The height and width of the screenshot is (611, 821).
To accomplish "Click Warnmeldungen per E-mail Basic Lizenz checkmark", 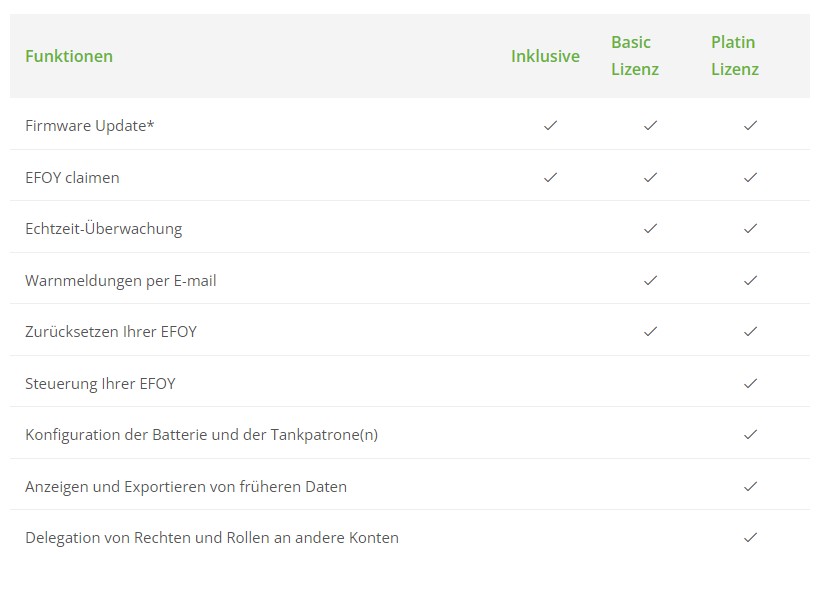I will (650, 281).
